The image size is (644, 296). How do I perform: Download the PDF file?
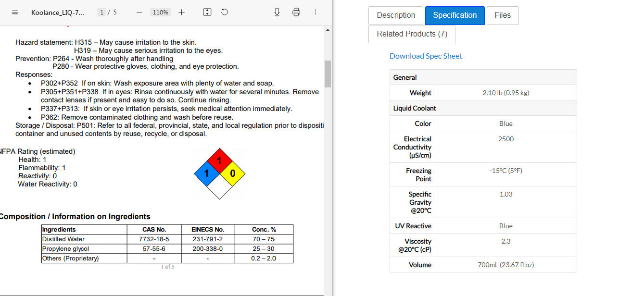click(277, 12)
